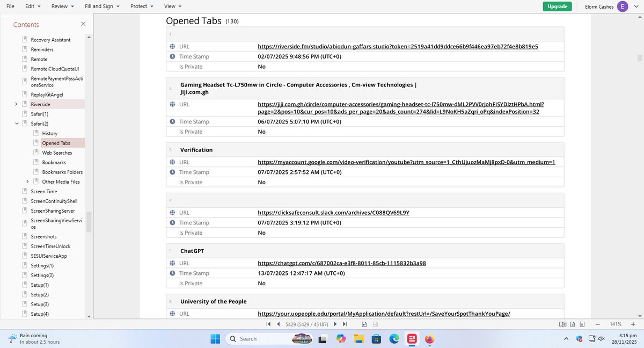Viewport: 644px width, 348px height.
Task: Select the Screen Time bookmark
Action: click(x=44, y=191)
